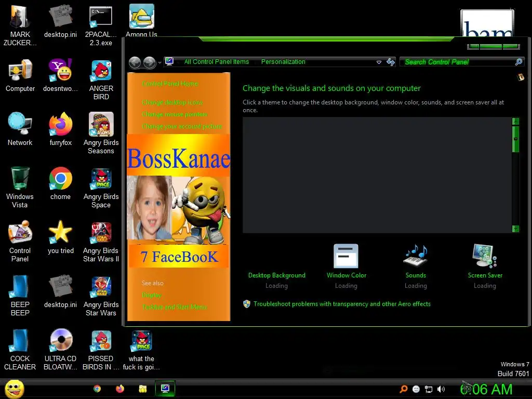Select the Personalization breadcrumb
Screen dimensions: 532x399
click(x=283, y=62)
